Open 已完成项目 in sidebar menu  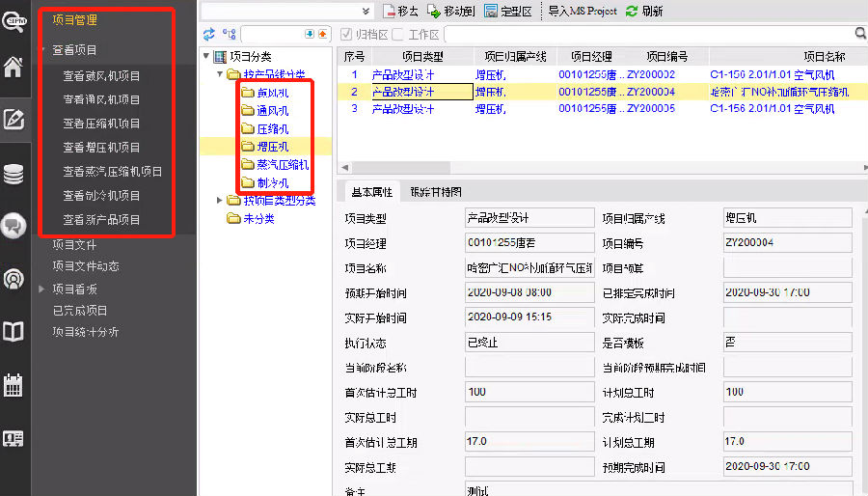pyautogui.click(x=80, y=311)
